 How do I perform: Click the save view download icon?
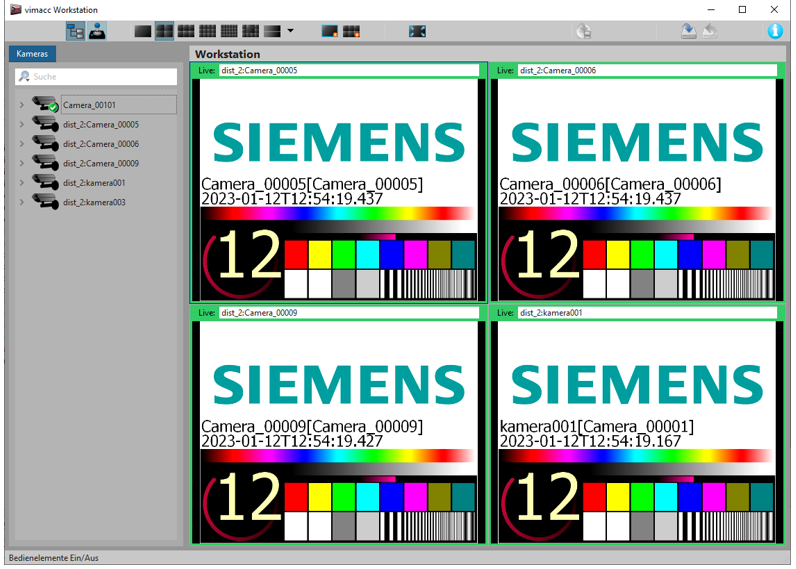(688, 31)
